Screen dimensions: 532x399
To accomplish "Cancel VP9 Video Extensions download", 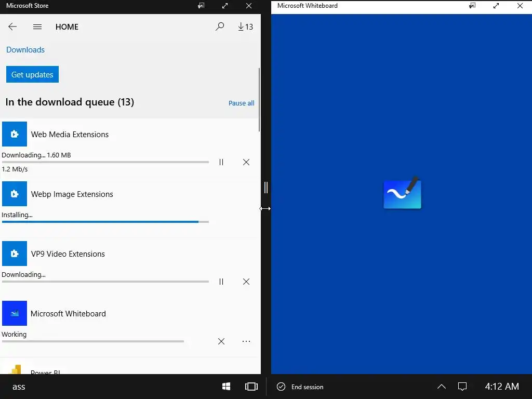I will coord(246,282).
